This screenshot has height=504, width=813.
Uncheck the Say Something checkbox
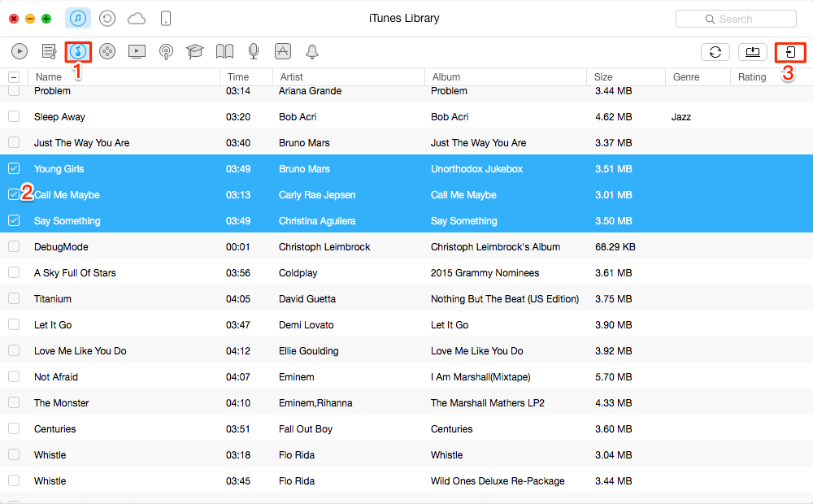pyautogui.click(x=14, y=220)
